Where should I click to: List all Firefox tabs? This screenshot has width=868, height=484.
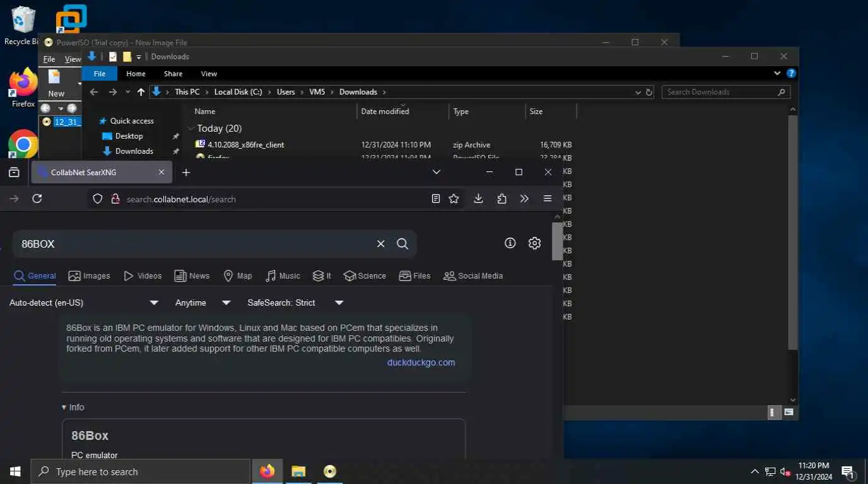(x=436, y=172)
